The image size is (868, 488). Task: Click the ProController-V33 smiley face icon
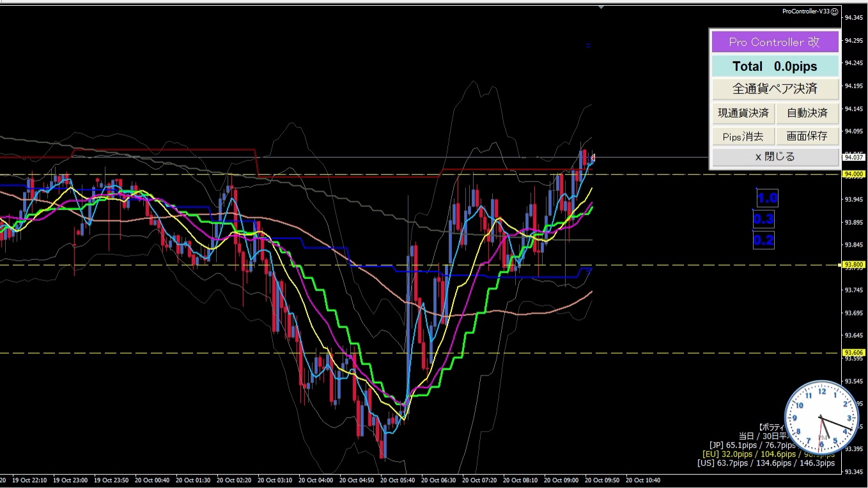[x=835, y=11]
